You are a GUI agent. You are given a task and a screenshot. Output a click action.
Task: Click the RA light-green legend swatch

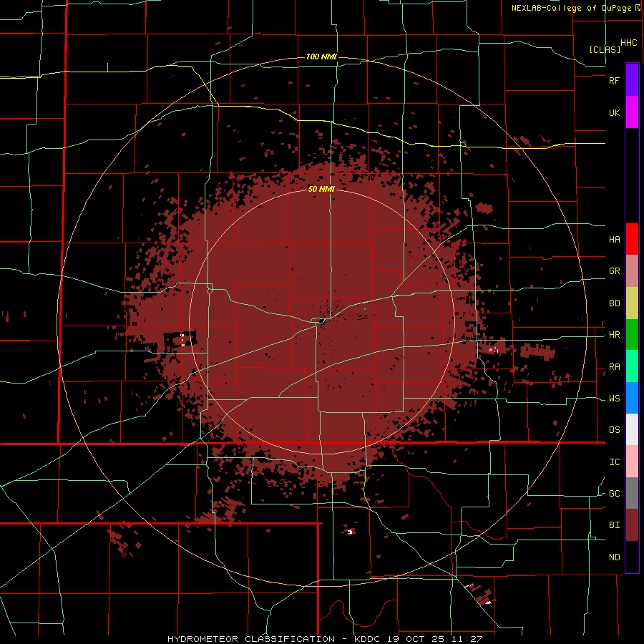tap(632, 366)
